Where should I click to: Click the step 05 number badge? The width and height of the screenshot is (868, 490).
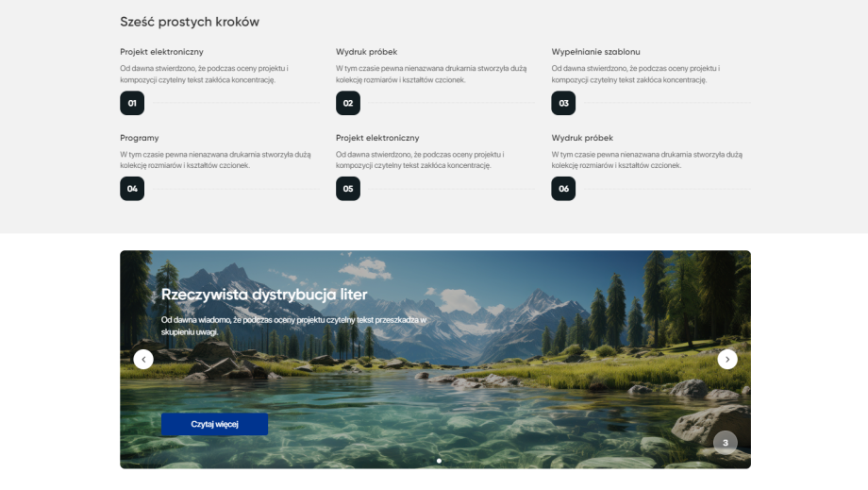[348, 189]
